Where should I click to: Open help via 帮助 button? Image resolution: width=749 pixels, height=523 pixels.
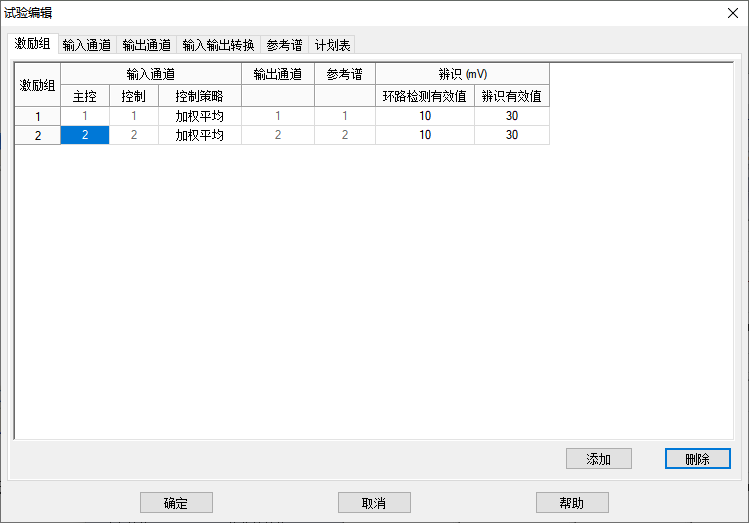tap(572, 503)
